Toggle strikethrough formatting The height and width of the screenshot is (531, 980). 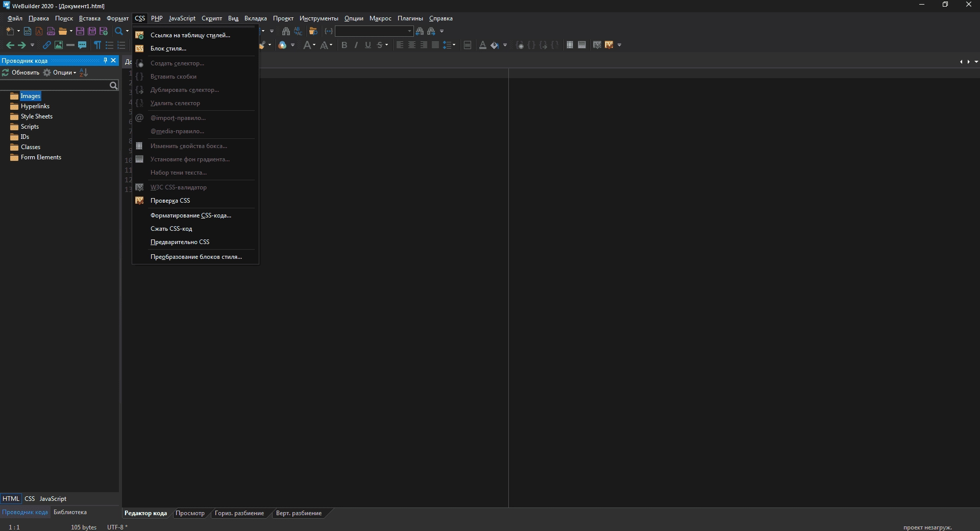[380, 45]
